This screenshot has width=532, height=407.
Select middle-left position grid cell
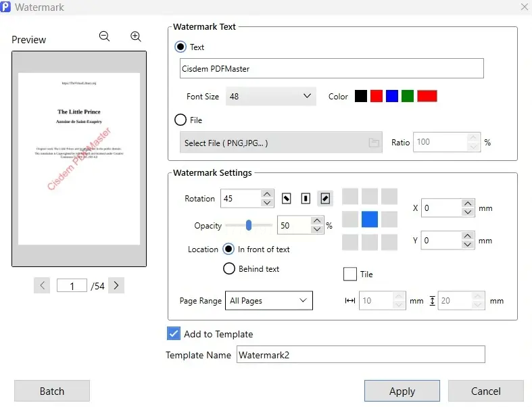[349, 219]
